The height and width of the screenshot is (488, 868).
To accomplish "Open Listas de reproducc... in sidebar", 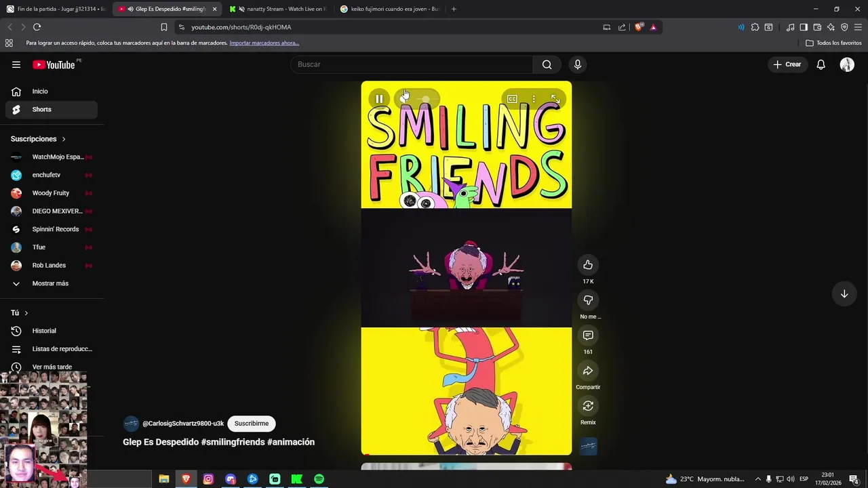I will tap(52, 349).
